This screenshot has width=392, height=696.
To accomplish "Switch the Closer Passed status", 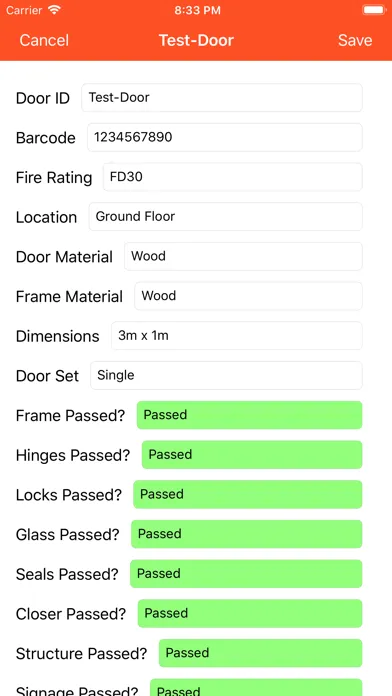I will [250, 613].
